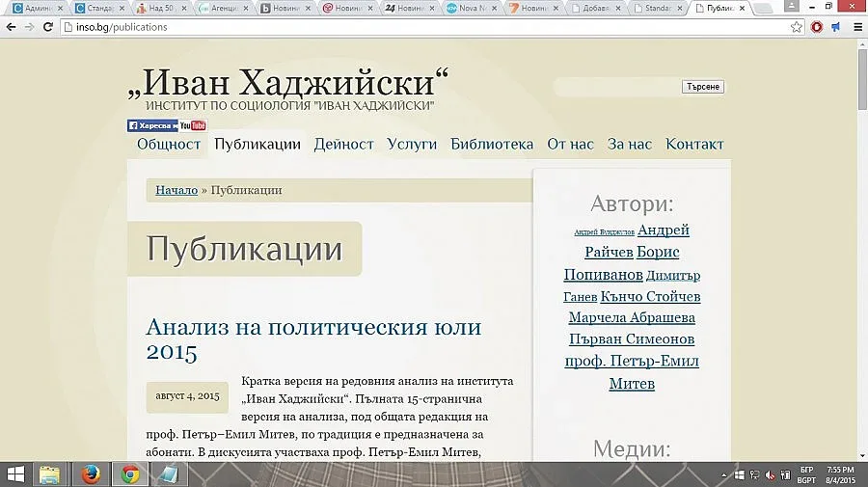Click the red Adblock extension icon
The image size is (868, 487).
[x=817, y=27]
